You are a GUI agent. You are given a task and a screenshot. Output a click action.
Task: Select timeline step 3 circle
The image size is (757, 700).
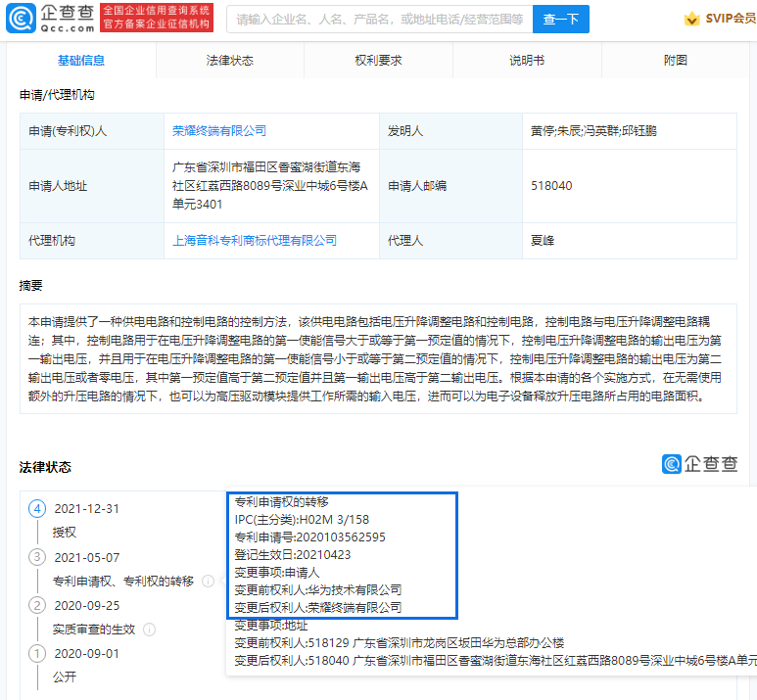click(37, 557)
